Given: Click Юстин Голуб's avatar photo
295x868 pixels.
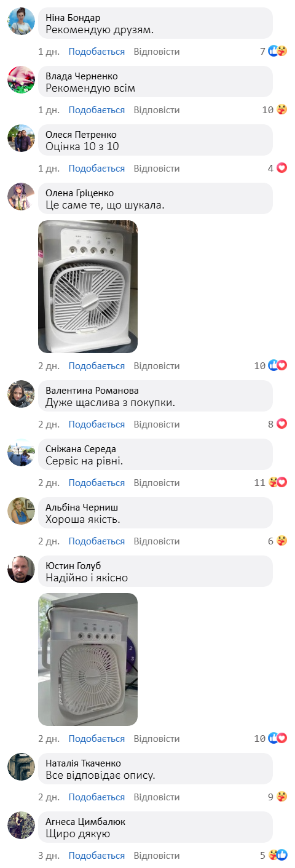Looking at the screenshot, I should [21, 570].
